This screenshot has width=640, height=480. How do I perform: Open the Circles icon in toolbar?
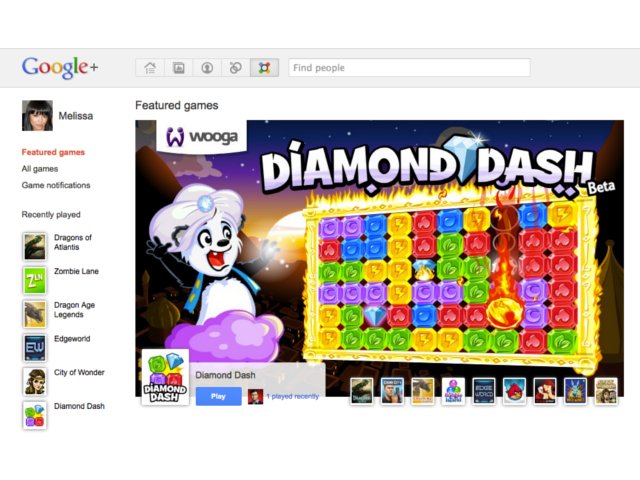236,68
